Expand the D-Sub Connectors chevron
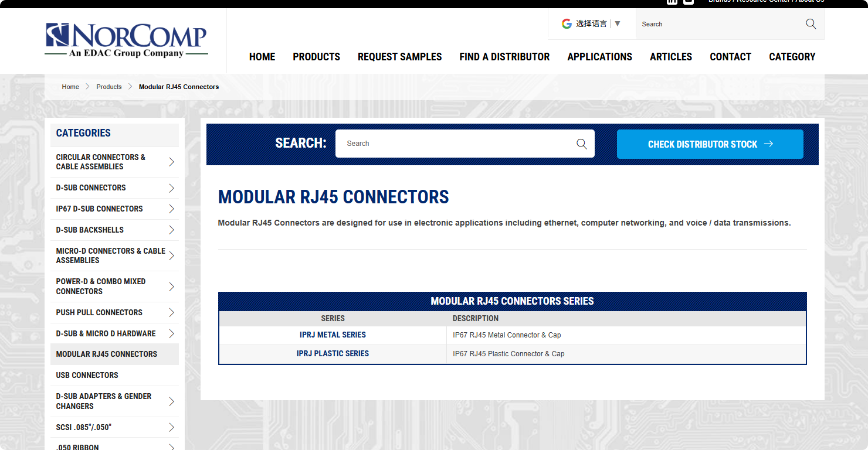868x450 pixels. [x=171, y=187]
